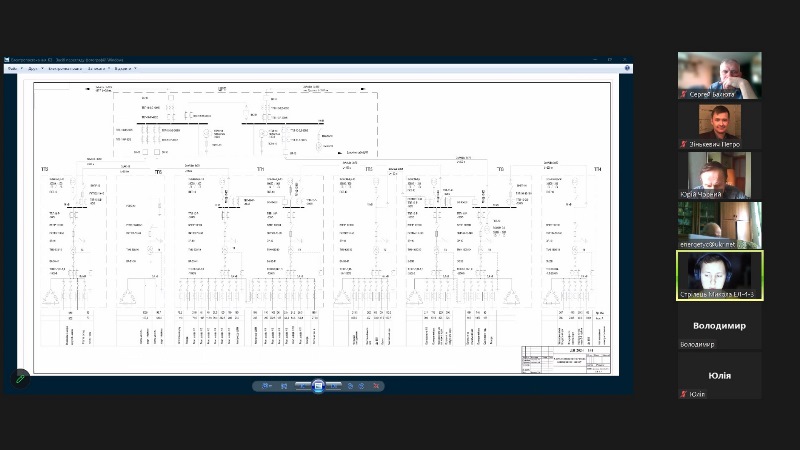800x450 pixels.
Task: Open the Photo Viewer help icon
Action: (627, 68)
